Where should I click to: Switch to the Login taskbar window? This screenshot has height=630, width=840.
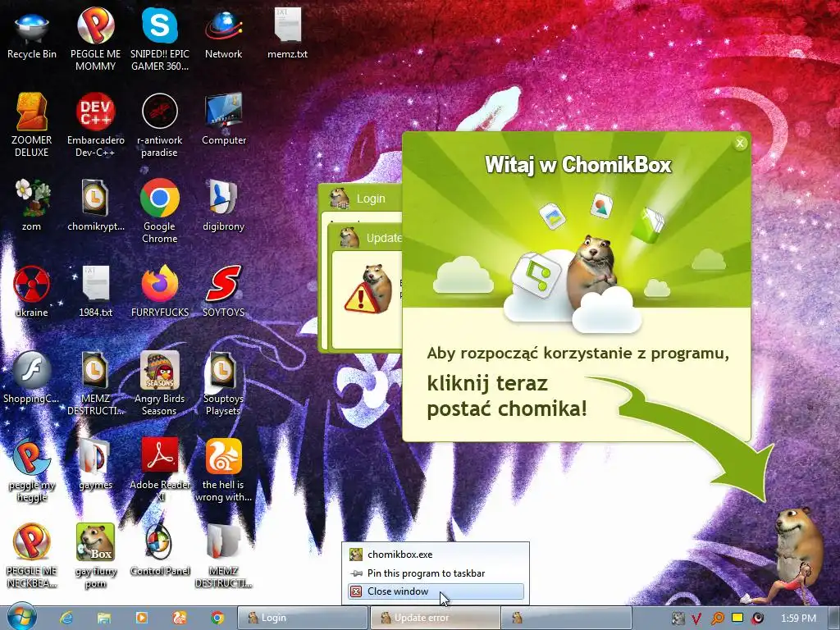click(303, 618)
